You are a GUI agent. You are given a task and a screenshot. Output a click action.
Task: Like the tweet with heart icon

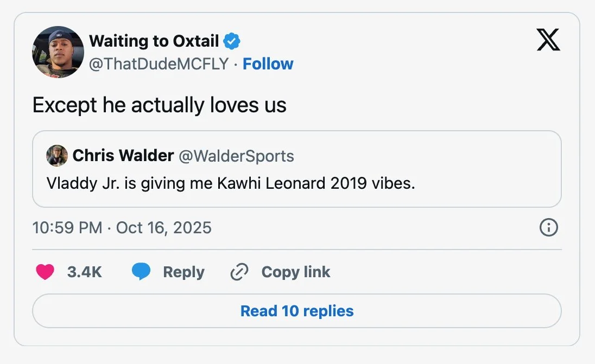point(45,272)
